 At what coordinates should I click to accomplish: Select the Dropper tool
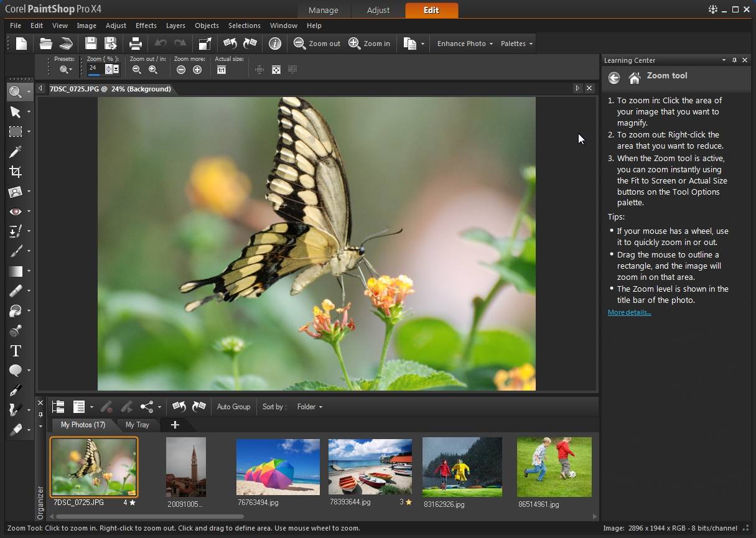pyautogui.click(x=16, y=152)
